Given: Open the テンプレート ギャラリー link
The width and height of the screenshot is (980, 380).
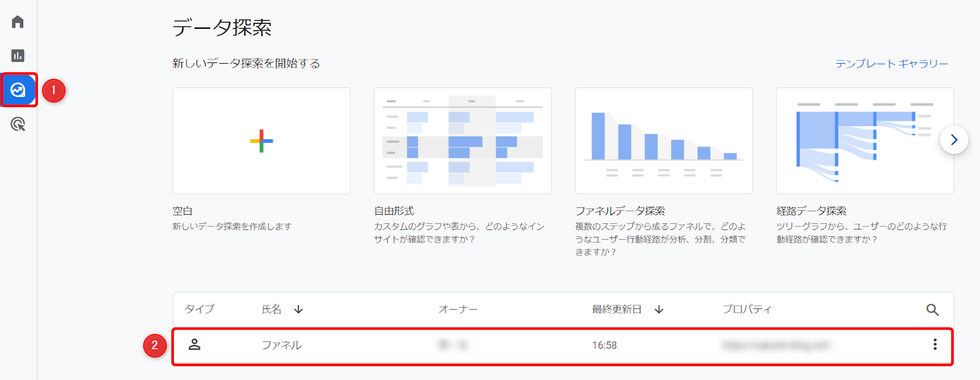Looking at the screenshot, I should pyautogui.click(x=891, y=64).
